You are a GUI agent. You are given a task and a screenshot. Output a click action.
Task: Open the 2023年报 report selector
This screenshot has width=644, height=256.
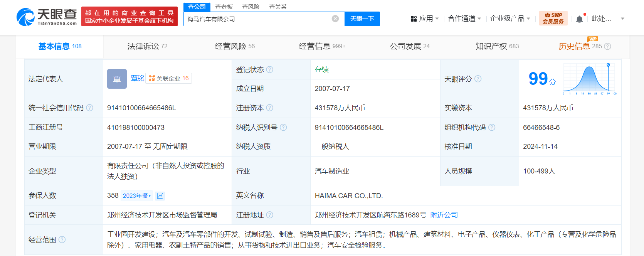pos(137,196)
